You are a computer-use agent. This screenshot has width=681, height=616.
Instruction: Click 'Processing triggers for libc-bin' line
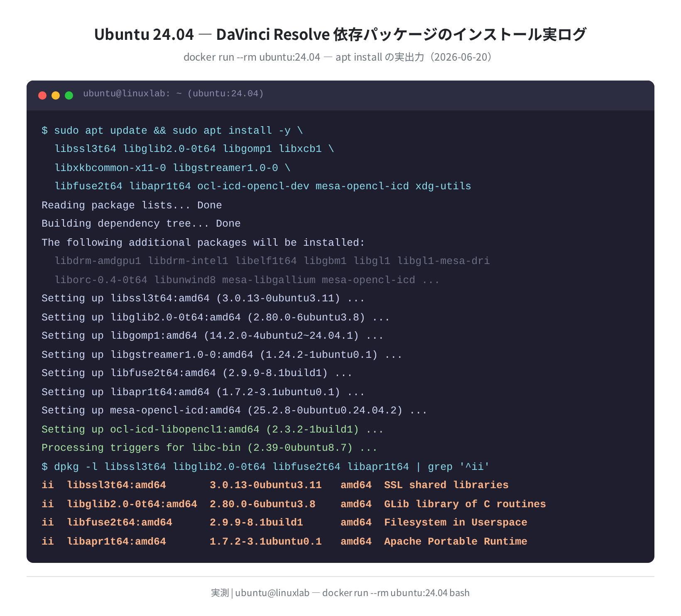click(x=210, y=448)
